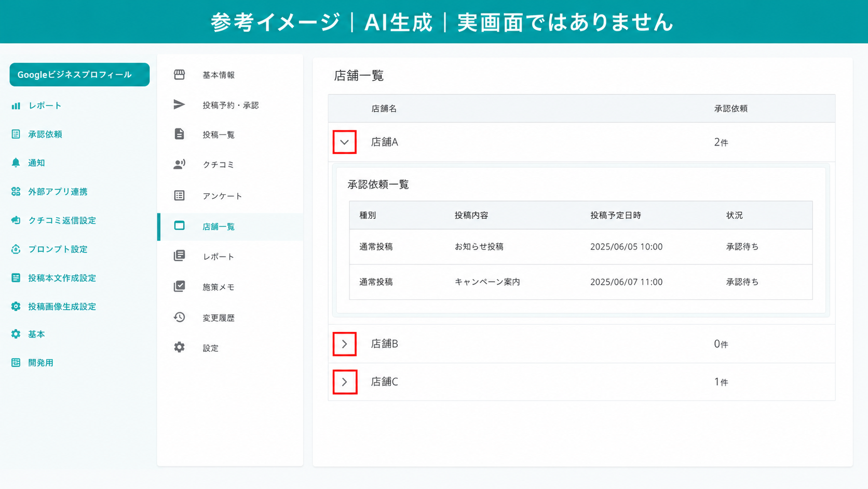The image size is (868, 489).
Task: Click the gear icon beside 投稿画像生成設定
Action: coord(16,306)
